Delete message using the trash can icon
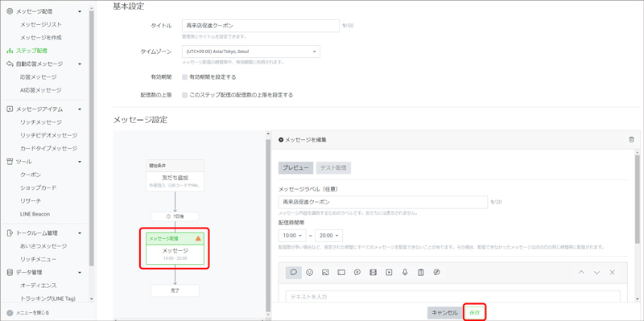 [x=631, y=139]
